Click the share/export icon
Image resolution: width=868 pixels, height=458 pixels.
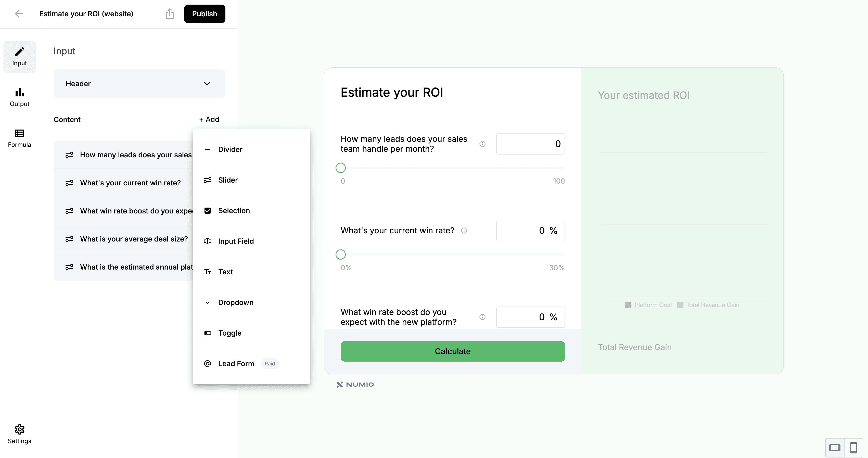170,14
